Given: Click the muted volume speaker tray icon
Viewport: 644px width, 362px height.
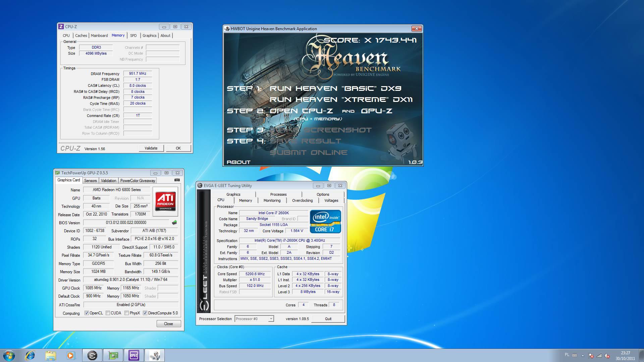Looking at the screenshot, I should click(x=607, y=356).
